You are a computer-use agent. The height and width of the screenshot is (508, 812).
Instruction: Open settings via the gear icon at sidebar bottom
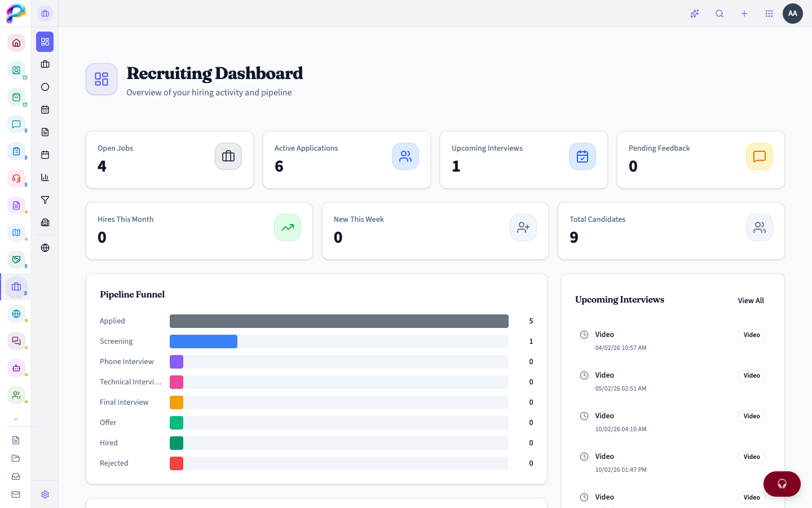point(45,494)
